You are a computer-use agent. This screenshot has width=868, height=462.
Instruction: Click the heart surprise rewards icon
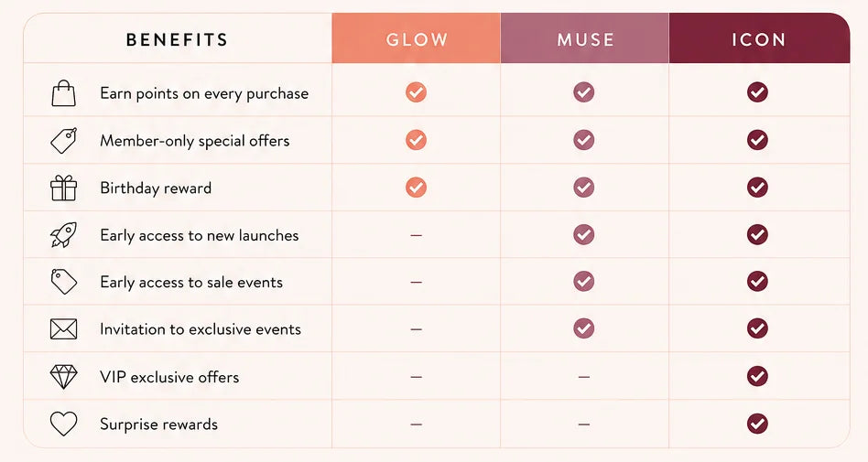coord(64,424)
